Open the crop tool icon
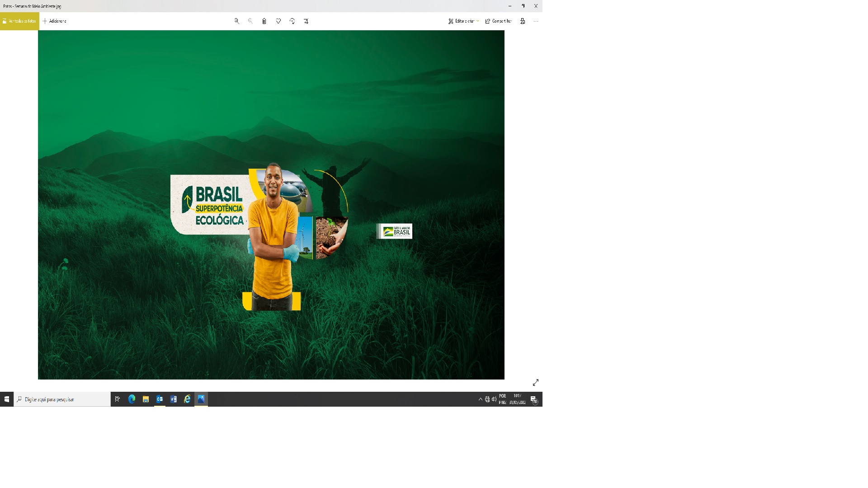 [306, 21]
